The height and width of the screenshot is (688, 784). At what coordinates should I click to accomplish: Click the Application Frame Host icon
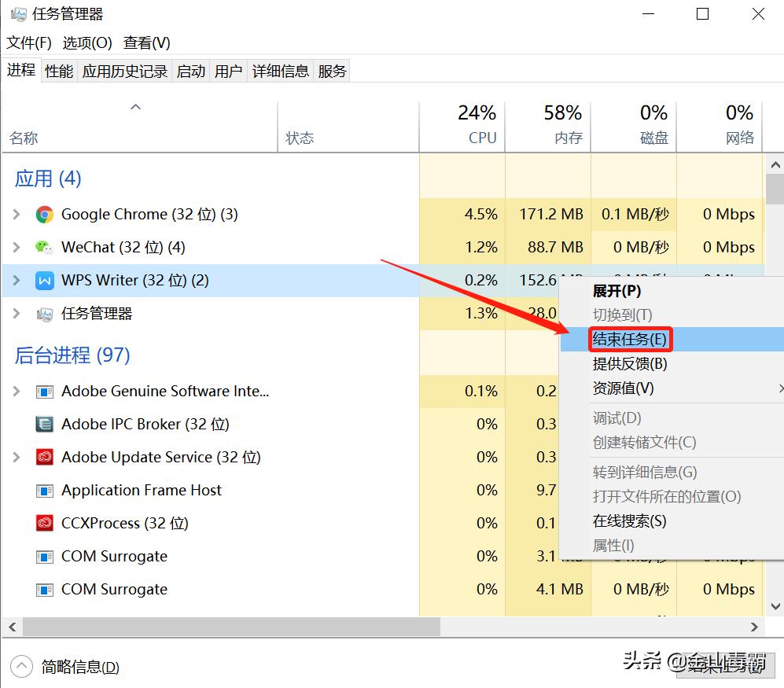point(45,490)
